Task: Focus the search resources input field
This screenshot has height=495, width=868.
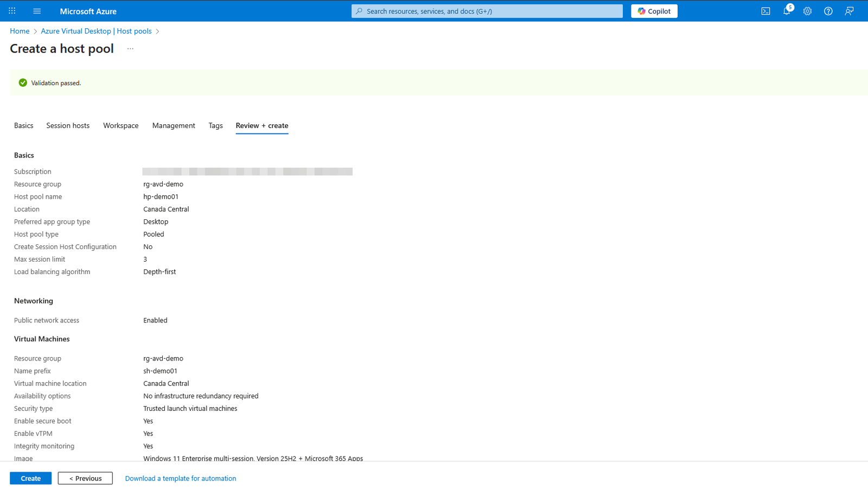Action: click(487, 11)
